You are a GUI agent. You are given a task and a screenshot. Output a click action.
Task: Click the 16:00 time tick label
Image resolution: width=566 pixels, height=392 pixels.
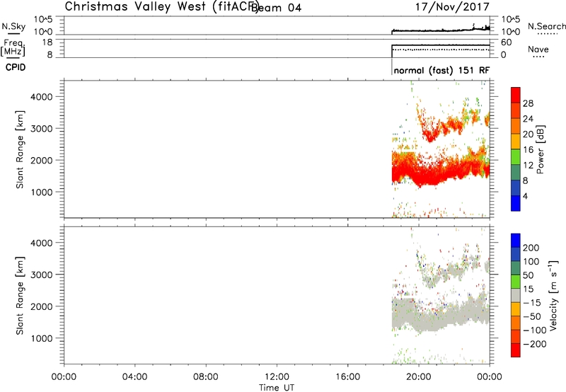[x=347, y=377]
